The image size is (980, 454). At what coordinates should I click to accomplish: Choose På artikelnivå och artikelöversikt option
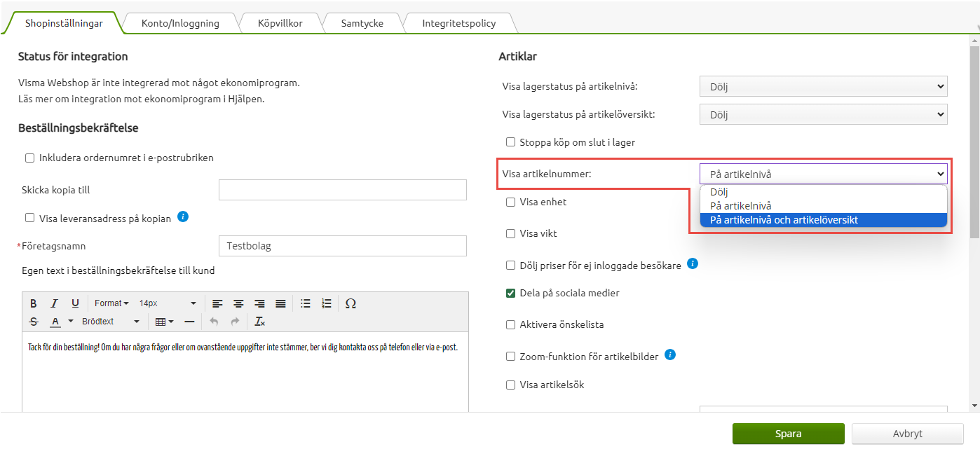(784, 220)
